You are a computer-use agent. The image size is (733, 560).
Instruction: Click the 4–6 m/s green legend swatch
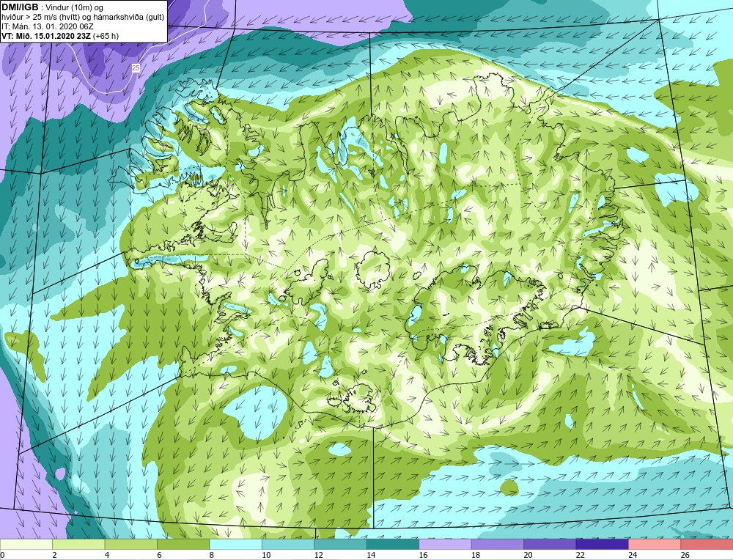pyautogui.click(x=131, y=544)
